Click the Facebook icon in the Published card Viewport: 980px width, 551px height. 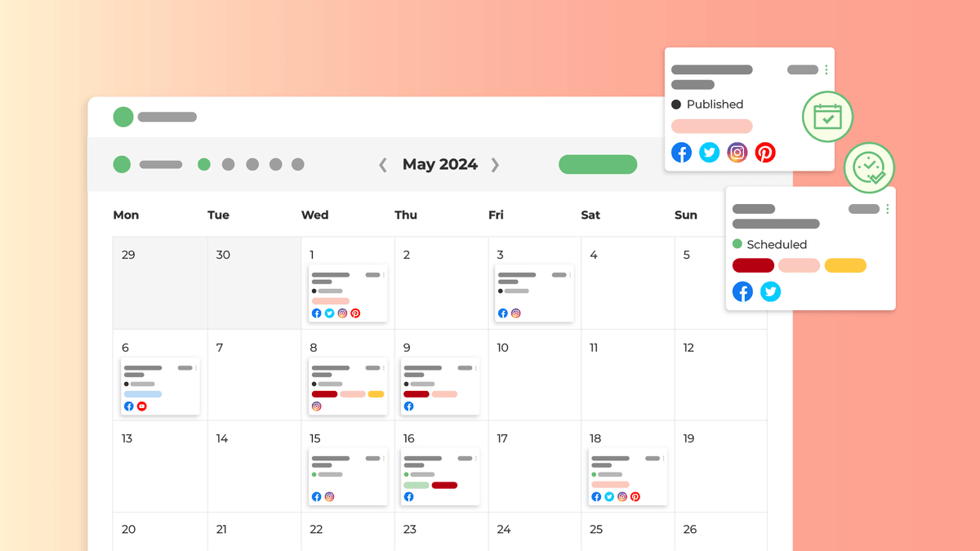681,153
